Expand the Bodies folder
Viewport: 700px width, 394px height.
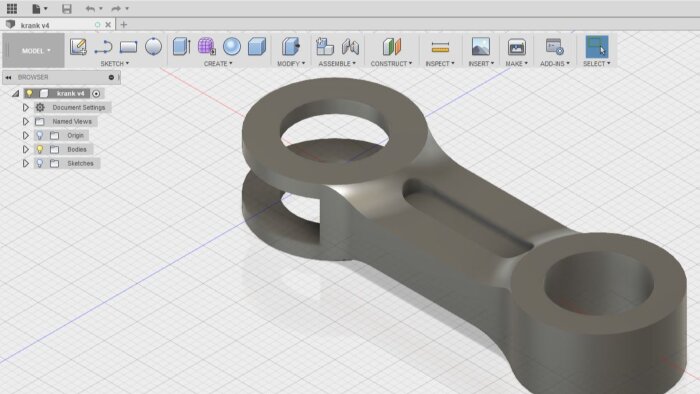click(25, 149)
